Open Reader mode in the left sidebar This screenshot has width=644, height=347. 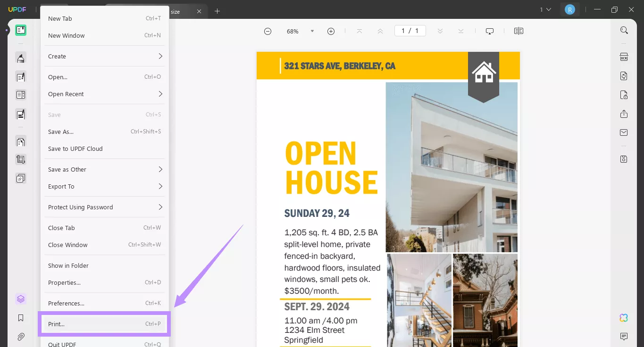pos(21,30)
